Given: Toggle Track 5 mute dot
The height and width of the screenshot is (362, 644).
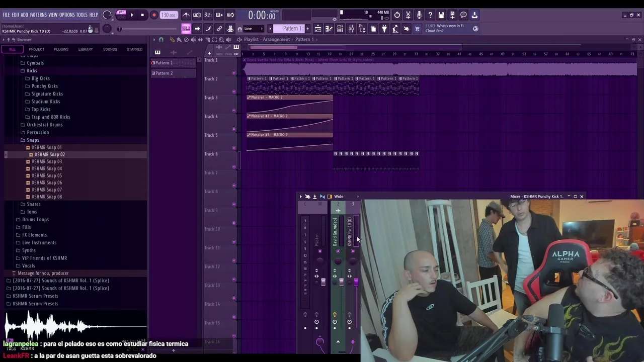Looking at the screenshot, I should [234, 148].
